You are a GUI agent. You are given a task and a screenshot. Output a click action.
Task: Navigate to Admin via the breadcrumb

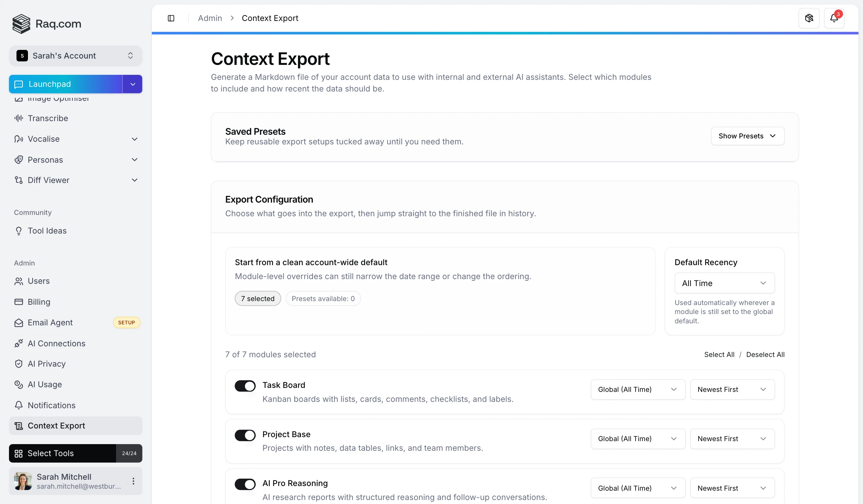point(209,18)
